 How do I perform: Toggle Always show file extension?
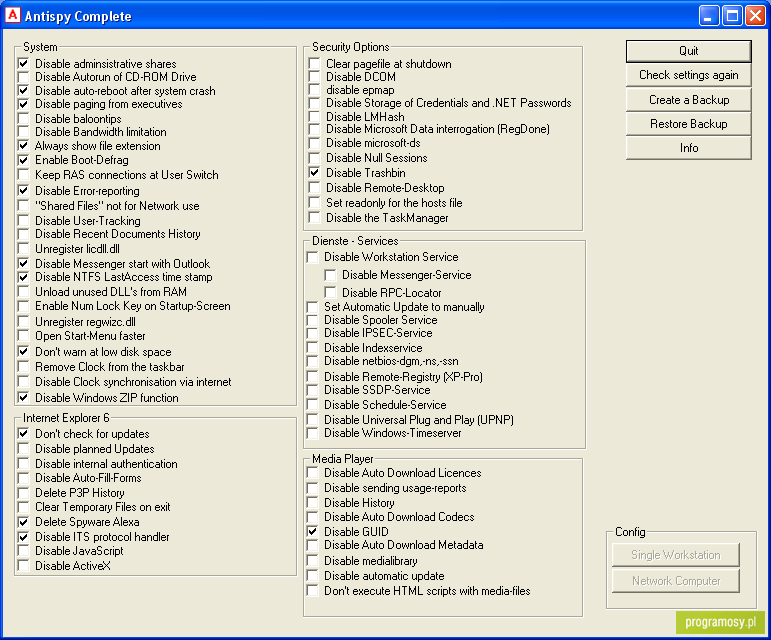tap(23, 145)
